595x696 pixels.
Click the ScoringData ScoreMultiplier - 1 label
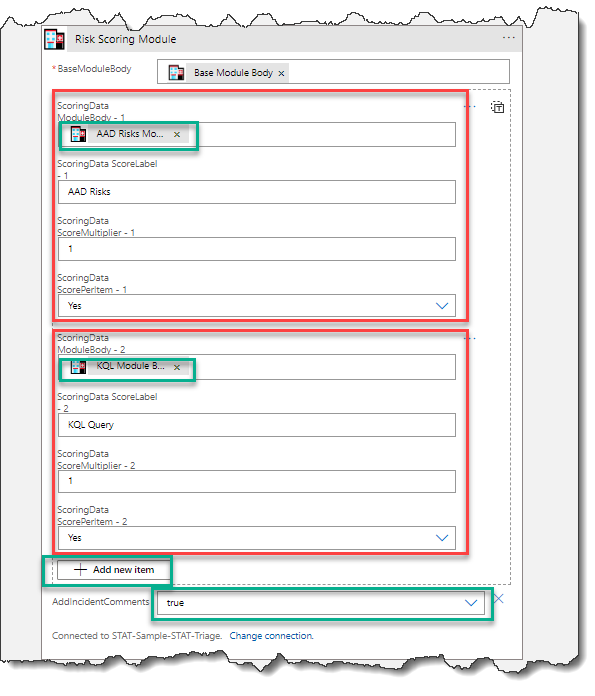(96, 227)
